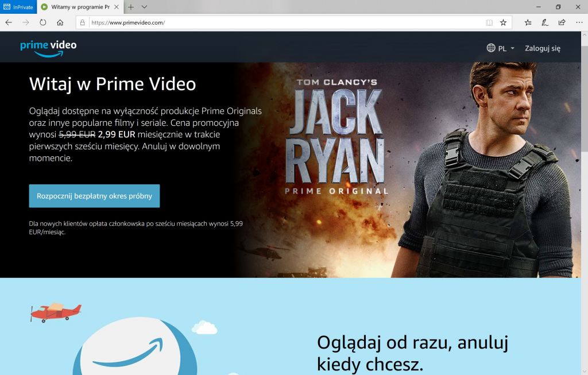Click the Witaj w Prime Video heading
588x375 pixels.
[x=113, y=84]
